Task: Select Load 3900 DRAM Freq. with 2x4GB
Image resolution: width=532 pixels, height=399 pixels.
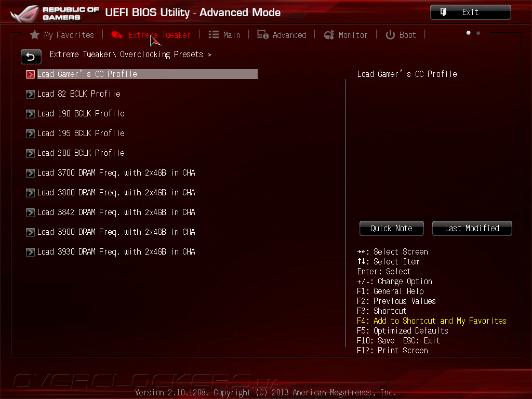Action: coord(116,232)
